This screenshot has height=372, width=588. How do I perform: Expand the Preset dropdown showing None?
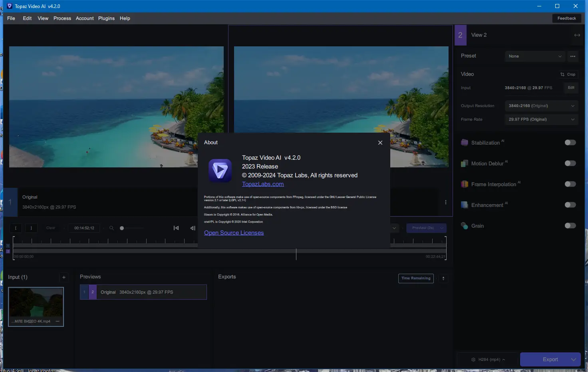[x=535, y=56]
